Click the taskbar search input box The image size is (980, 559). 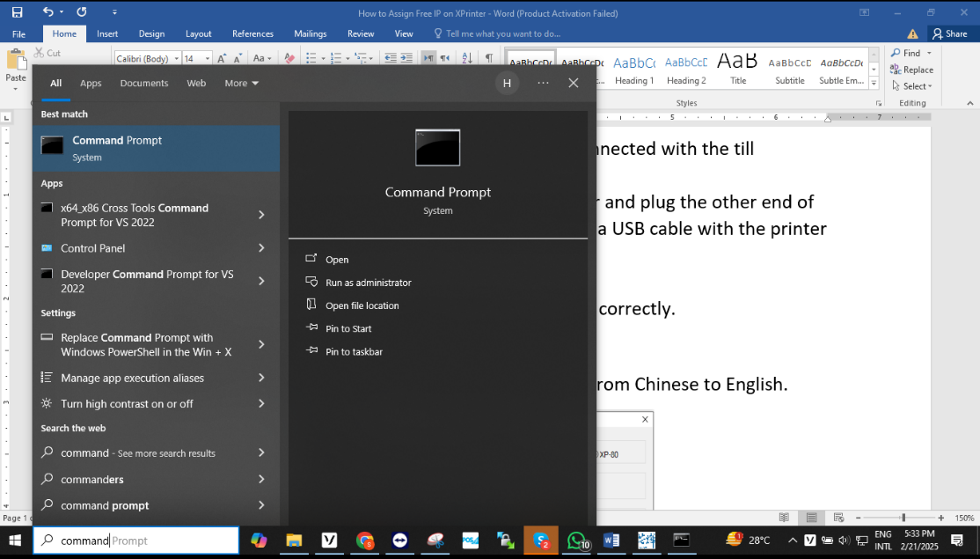click(x=136, y=541)
